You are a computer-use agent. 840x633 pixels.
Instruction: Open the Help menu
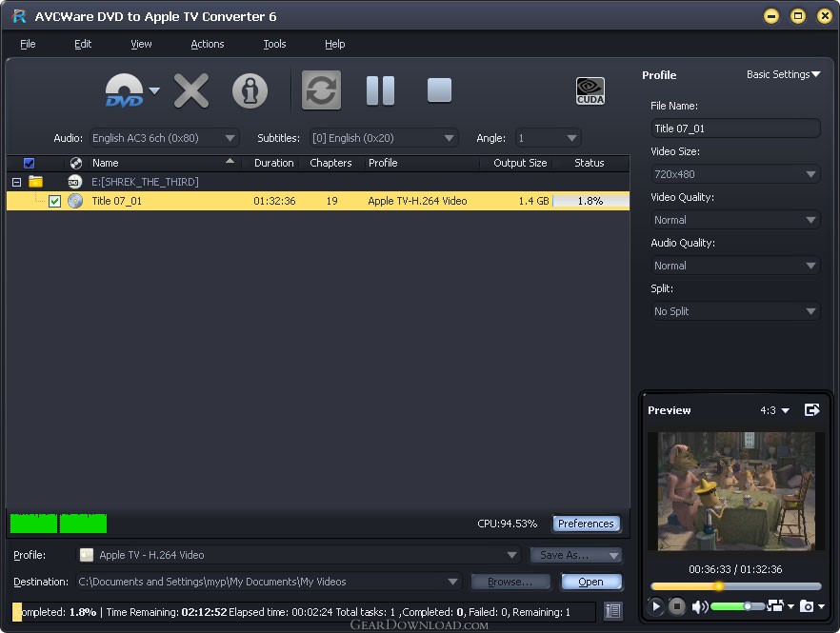pos(334,44)
